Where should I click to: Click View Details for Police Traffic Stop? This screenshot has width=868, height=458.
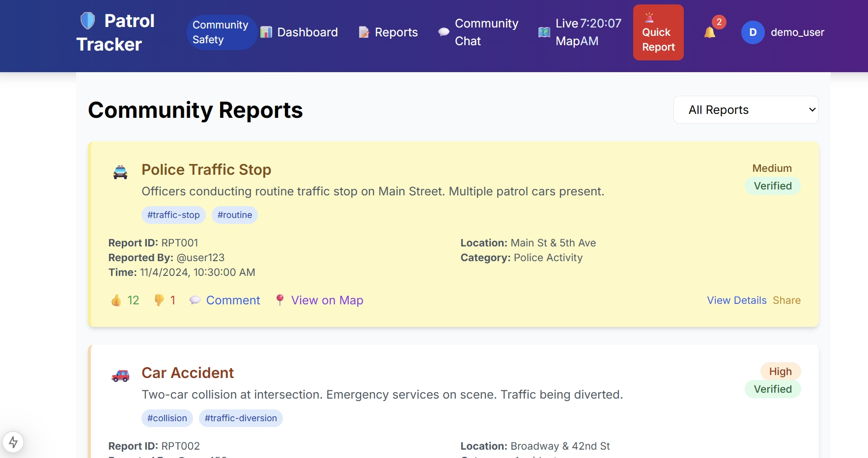point(736,300)
